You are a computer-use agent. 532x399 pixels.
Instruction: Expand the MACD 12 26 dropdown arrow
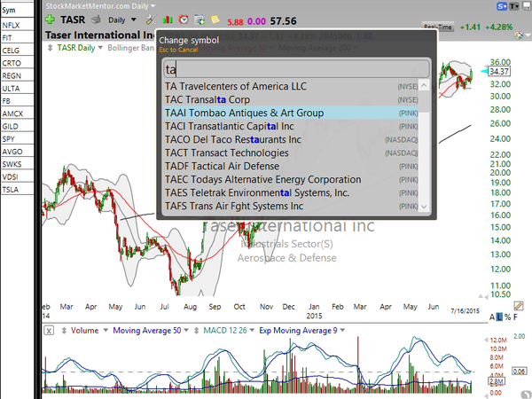pyautogui.click(x=252, y=331)
